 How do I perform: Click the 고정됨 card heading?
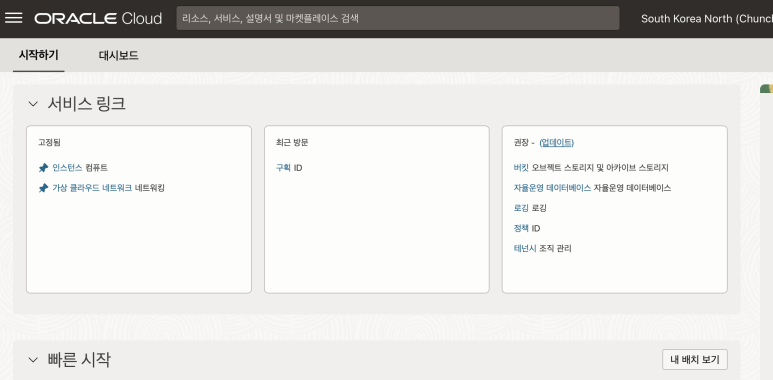tap(49, 142)
